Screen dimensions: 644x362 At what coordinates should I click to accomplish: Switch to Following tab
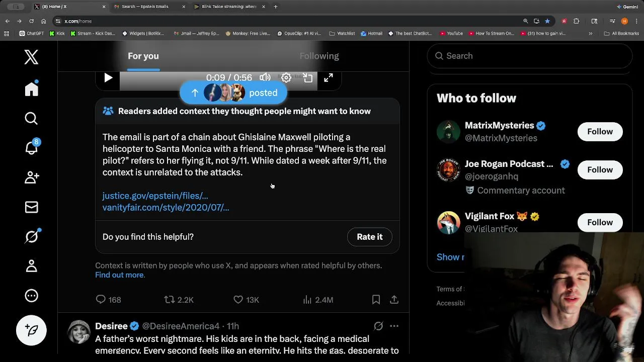click(x=319, y=56)
